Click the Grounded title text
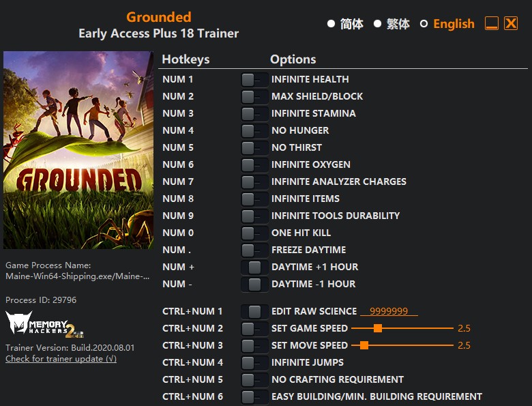 159,17
